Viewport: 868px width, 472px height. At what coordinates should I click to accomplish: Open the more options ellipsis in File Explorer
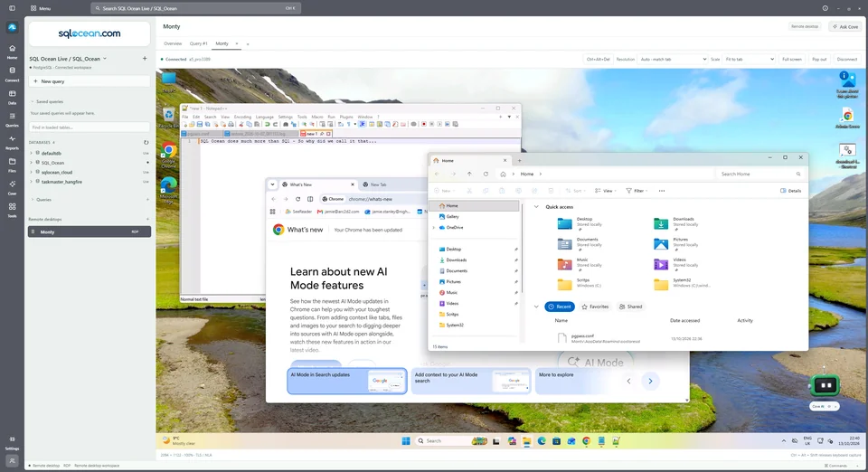662,191
